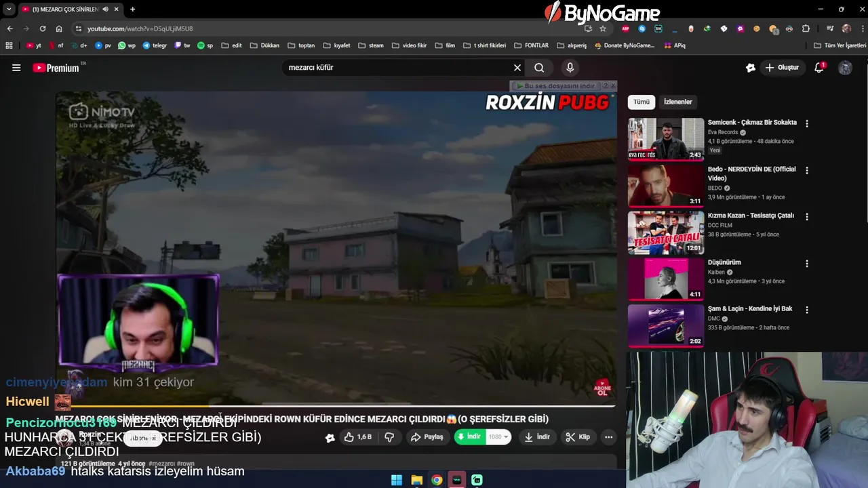This screenshot has height=488, width=868.
Task: Open the tab search dropdown arrow
Action: (9, 9)
